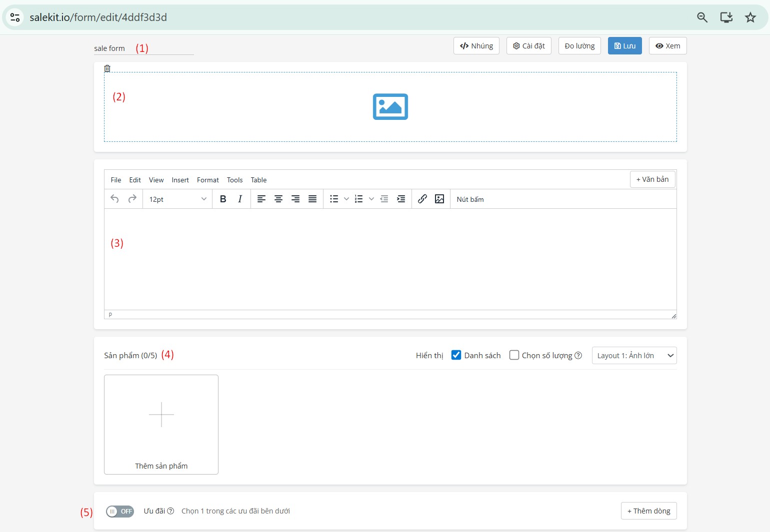Enable the Chọn số lượng checkbox
Screen dimensions: 770x532
coord(514,355)
